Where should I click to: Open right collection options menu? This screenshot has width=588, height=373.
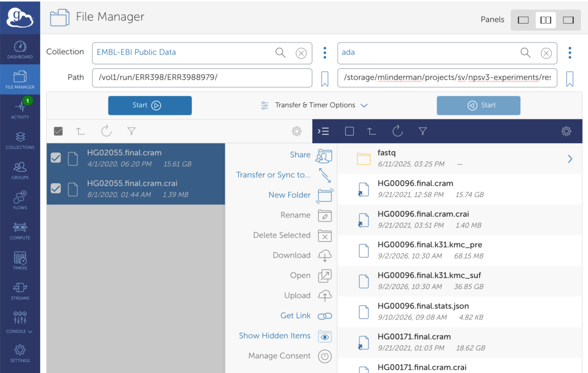[x=570, y=53]
